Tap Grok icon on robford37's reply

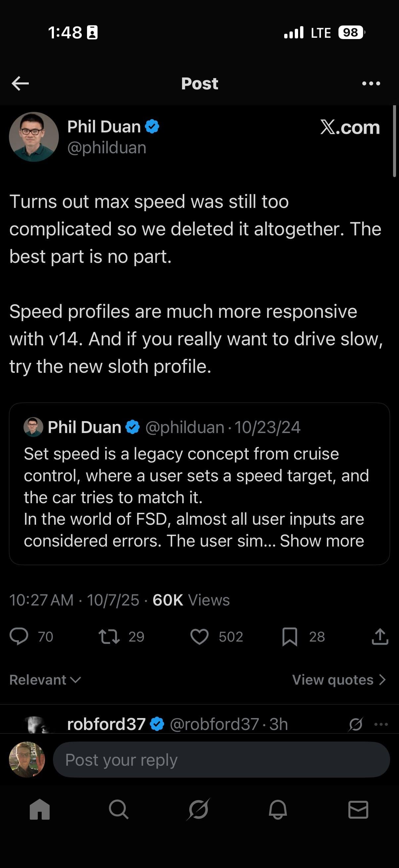coord(356,724)
